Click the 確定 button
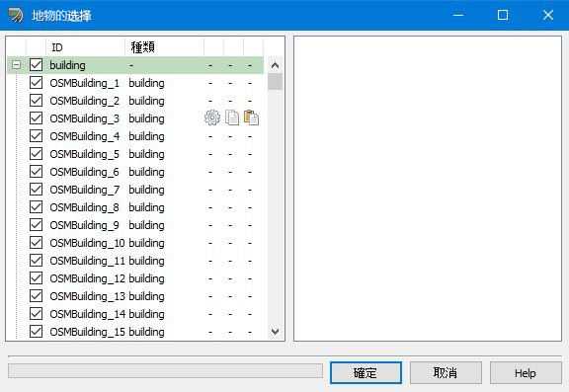The image size is (569, 392). pos(366,372)
